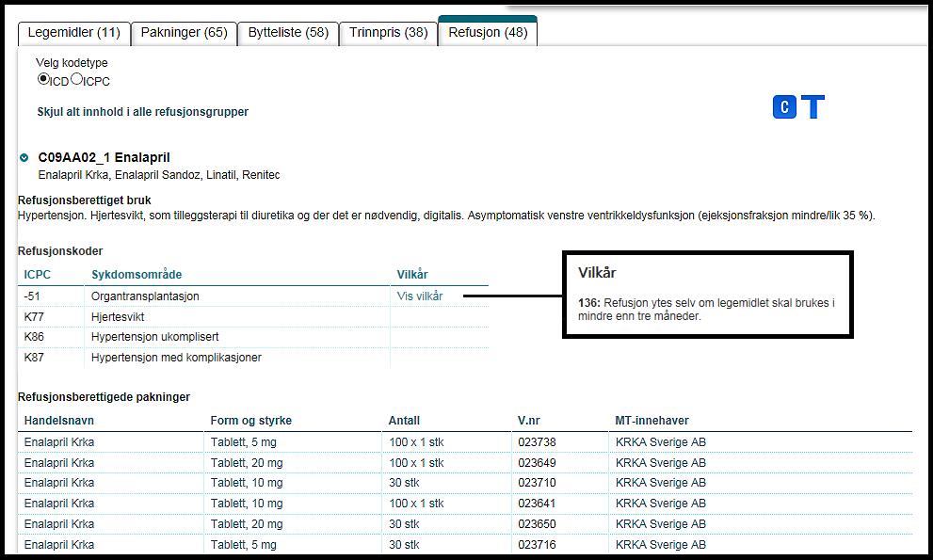Image resolution: width=933 pixels, height=560 pixels.
Task: Open the Legemidler (11) tab
Action: [73, 33]
